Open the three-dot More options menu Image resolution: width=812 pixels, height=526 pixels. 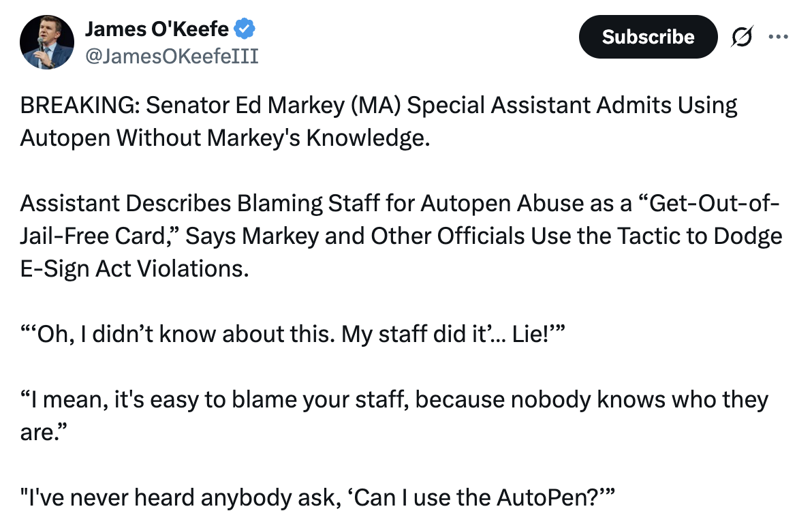point(777,36)
